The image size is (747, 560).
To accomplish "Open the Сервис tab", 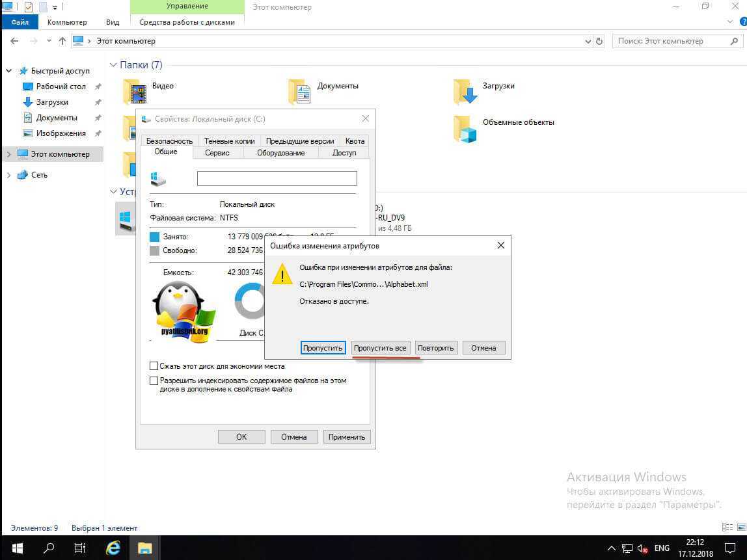I will tap(217, 153).
